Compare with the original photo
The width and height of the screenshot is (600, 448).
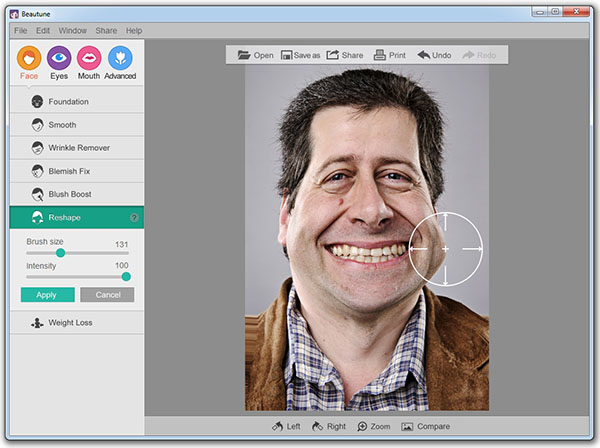(425, 427)
